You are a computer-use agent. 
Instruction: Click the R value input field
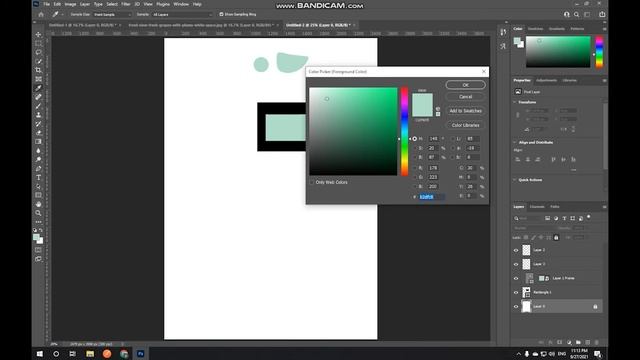point(433,168)
